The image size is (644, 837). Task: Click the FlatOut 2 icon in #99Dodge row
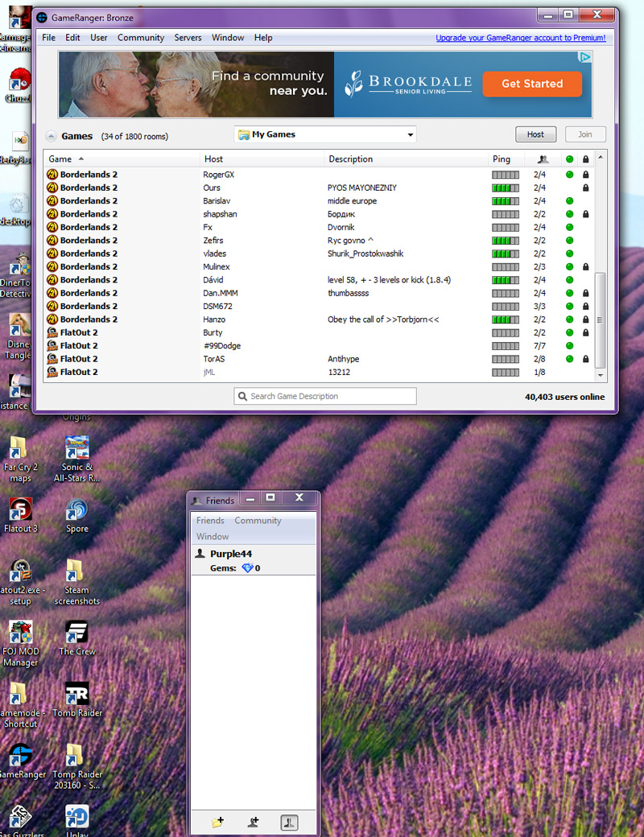click(x=52, y=345)
